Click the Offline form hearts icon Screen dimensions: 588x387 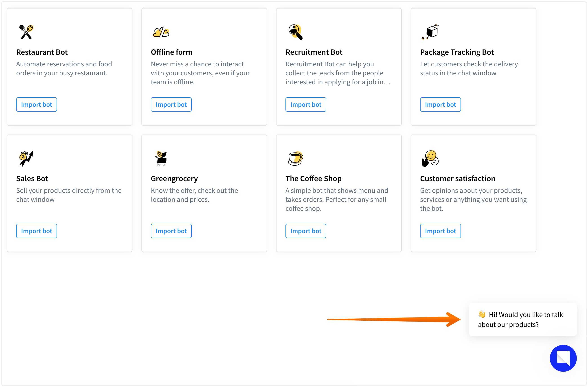tap(161, 32)
